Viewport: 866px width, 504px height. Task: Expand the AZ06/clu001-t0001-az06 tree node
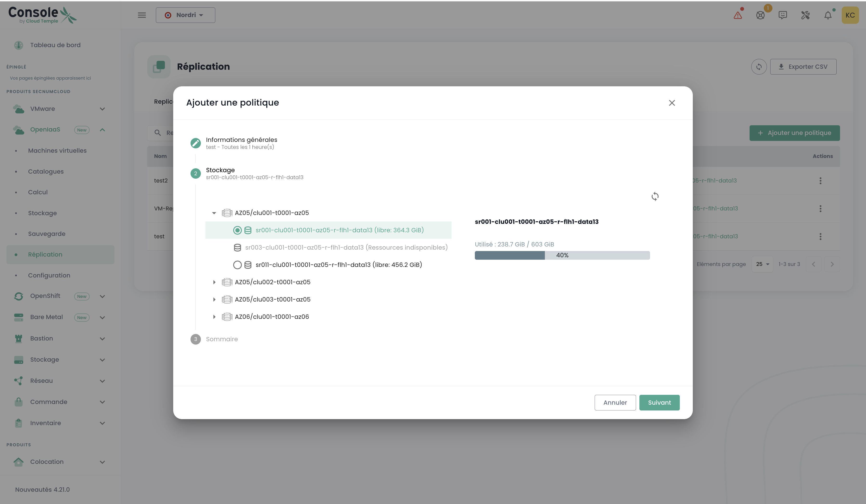point(214,317)
